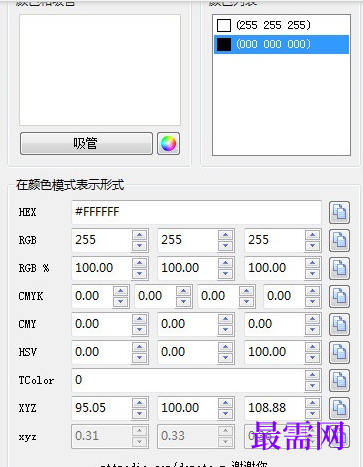
Task: Copy the TColor value
Action: tap(339, 380)
